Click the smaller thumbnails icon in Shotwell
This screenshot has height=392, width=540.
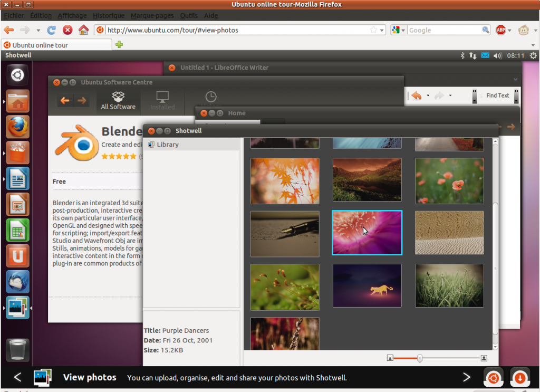390,358
